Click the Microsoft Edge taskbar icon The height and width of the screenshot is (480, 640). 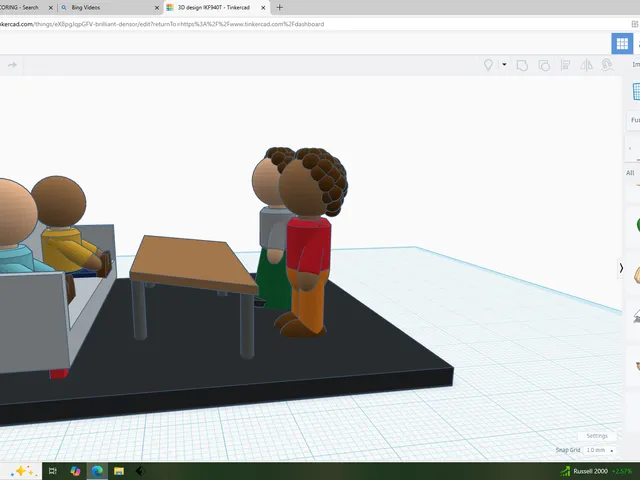click(97, 471)
